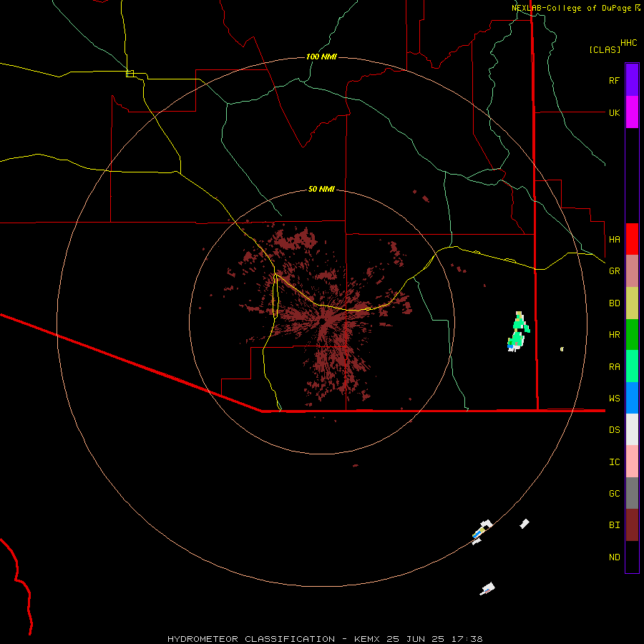
Task: Click the brown BI legend swatch
Action: [x=632, y=525]
